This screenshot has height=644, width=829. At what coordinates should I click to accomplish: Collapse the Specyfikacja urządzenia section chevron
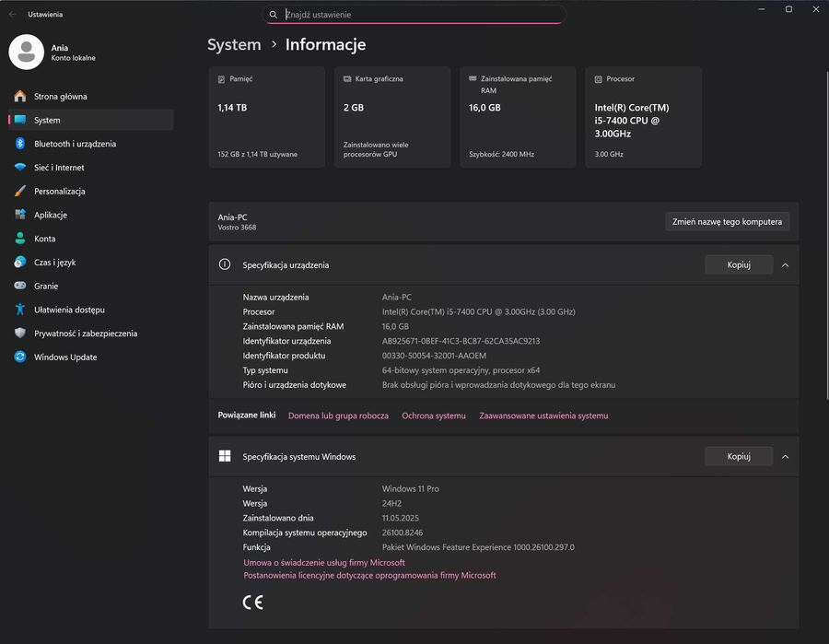(x=785, y=265)
